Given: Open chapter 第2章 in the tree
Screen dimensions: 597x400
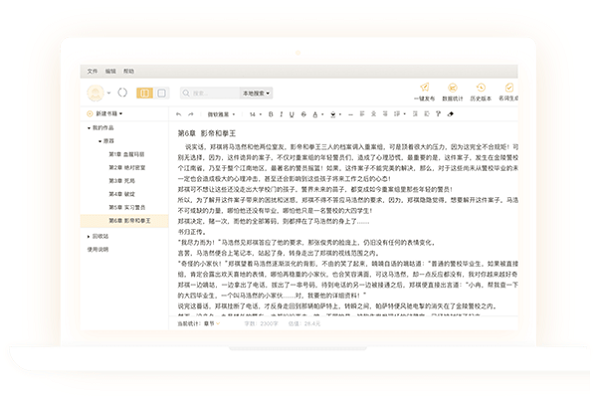Looking at the screenshot, I should pyautogui.click(x=127, y=167).
